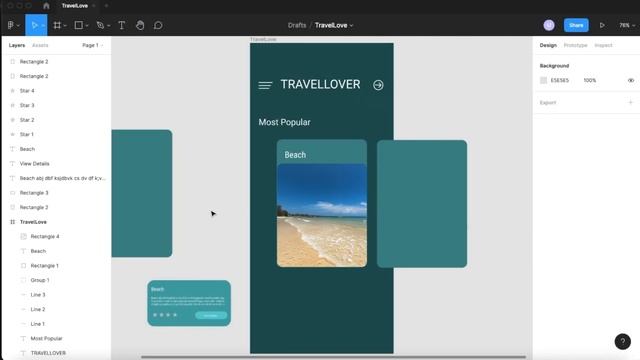Select the Hand tool

tap(140, 25)
